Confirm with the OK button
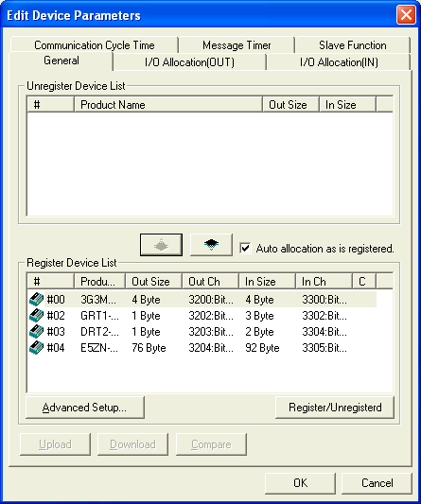421x504 pixels. pos(300,483)
